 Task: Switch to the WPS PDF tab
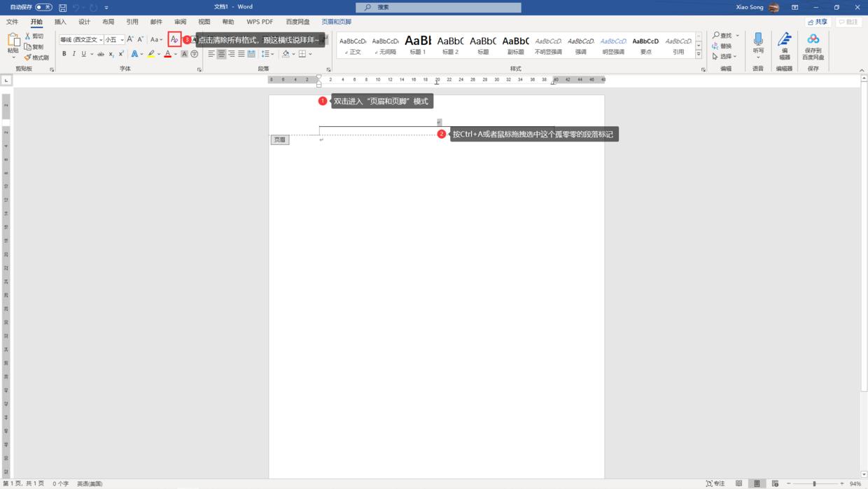(x=260, y=22)
